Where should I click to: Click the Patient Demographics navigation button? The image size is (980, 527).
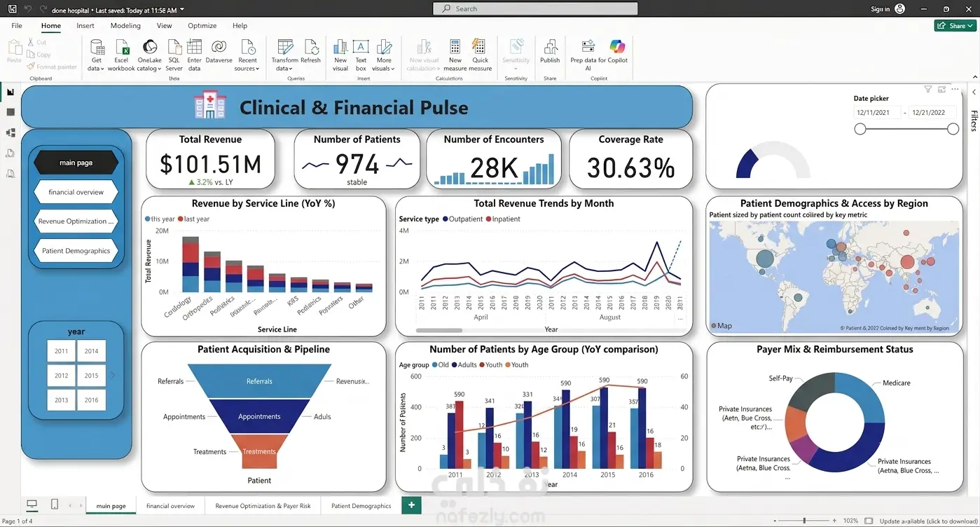coord(76,251)
